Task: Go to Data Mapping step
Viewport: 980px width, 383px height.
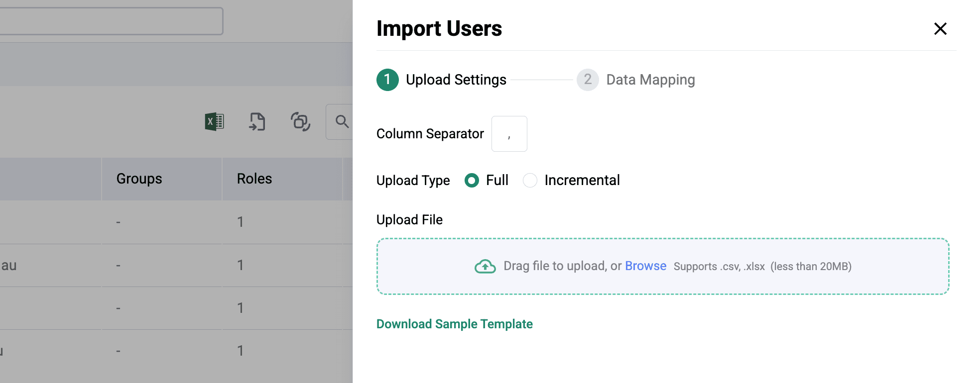Action: tap(636, 80)
